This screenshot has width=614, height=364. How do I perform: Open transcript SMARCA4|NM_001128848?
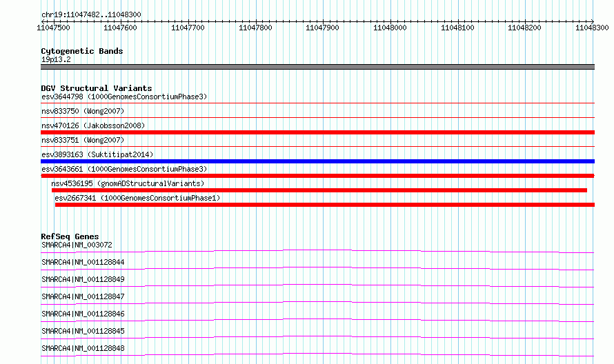tap(83, 348)
